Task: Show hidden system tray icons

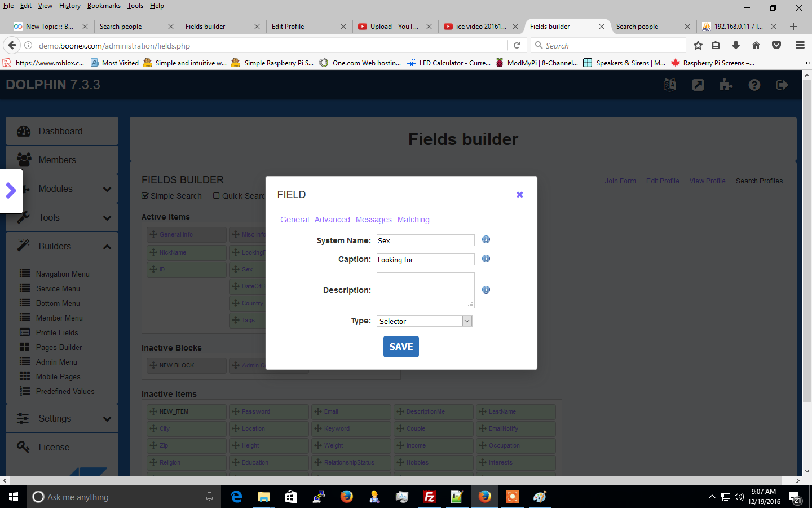Action: click(x=712, y=497)
